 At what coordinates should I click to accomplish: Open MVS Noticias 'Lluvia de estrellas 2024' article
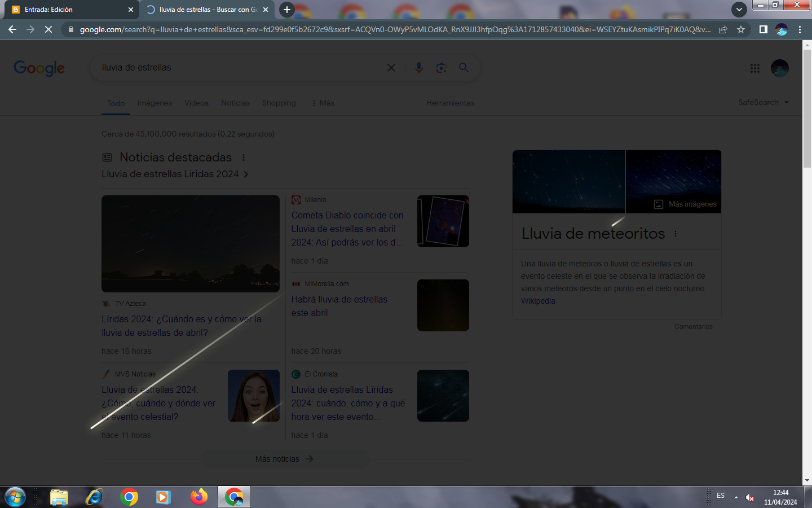point(158,403)
